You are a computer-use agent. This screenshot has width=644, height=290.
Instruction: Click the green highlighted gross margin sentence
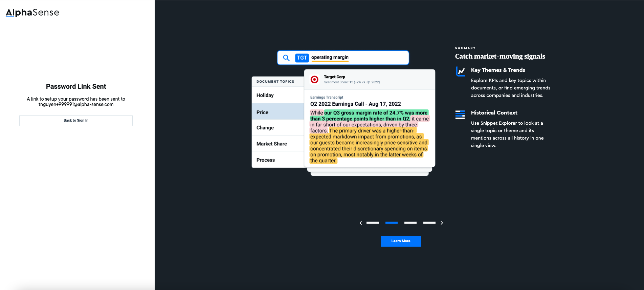click(x=369, y=116)
